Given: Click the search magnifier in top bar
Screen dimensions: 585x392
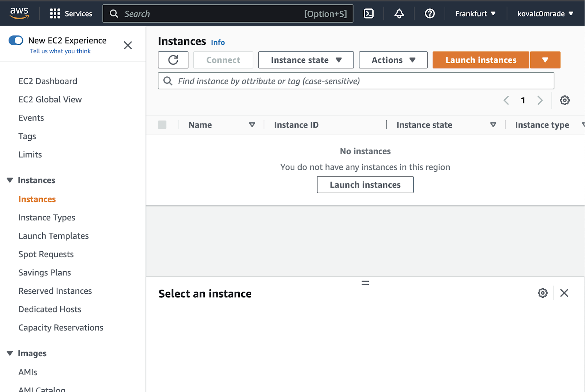Looking at the screenshot, I should click(x=114, y=14).
